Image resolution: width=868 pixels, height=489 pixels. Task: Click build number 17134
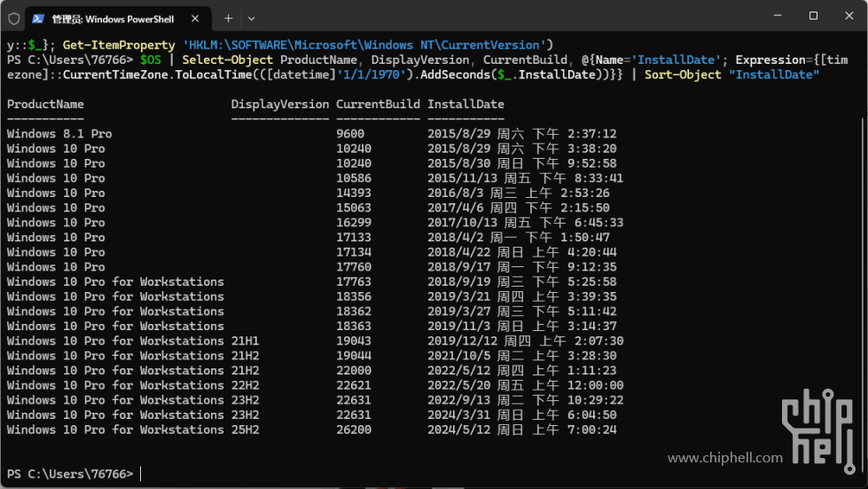coord(354,253)
